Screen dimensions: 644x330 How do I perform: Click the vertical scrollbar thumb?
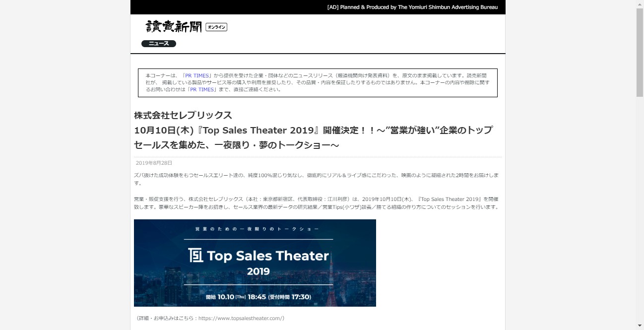pos(640,52)
